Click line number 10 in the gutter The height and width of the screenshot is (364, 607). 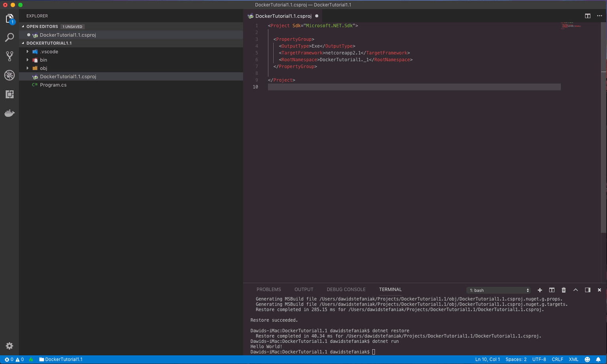(x=255, y=87)
